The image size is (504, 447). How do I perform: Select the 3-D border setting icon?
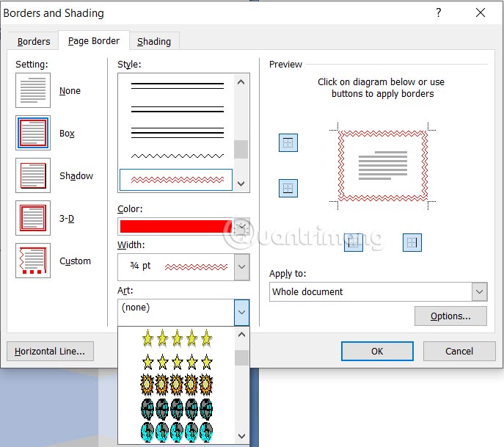pyautogui.click(x=33, y=218)
